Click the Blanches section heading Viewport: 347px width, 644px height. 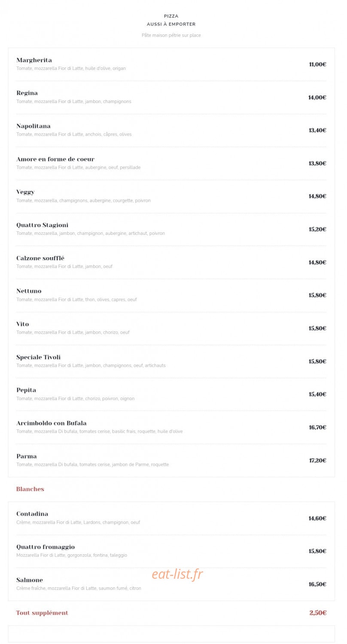(30, 489)
